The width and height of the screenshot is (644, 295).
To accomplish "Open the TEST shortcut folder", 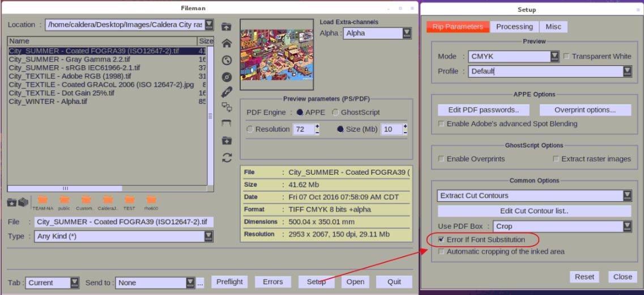I will [130, 203].
